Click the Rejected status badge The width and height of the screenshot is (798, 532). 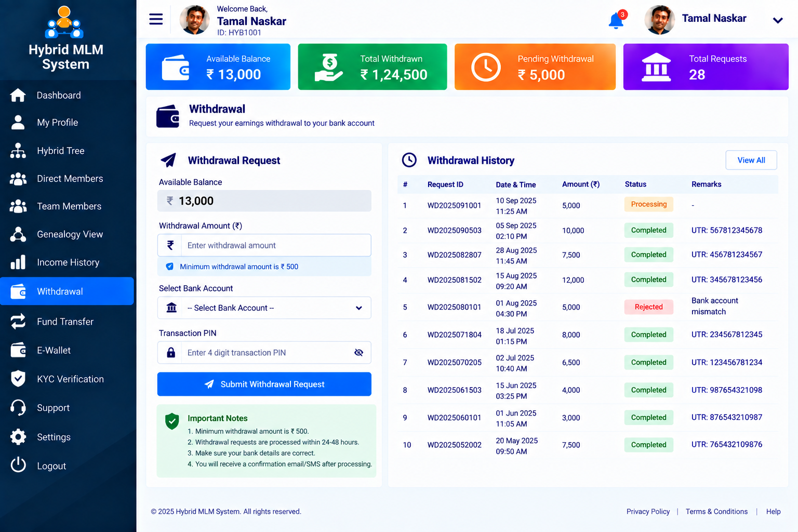tap(648, 307)
